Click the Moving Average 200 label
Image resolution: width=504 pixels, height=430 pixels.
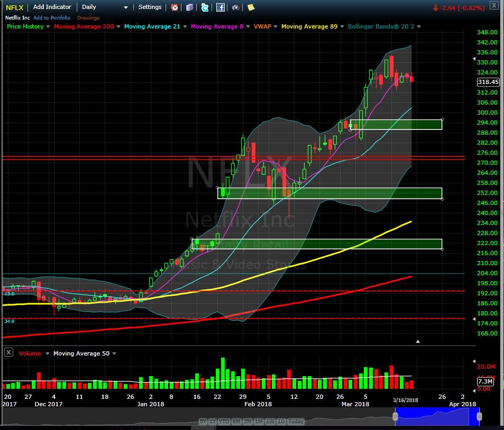84,26
